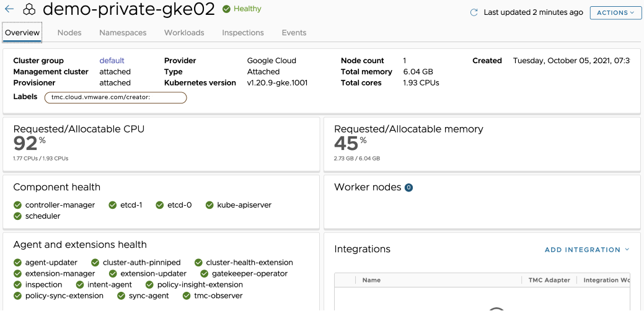This screenshot has width=644, height=311.
Task: Select the Events tab
Action: 294,33
